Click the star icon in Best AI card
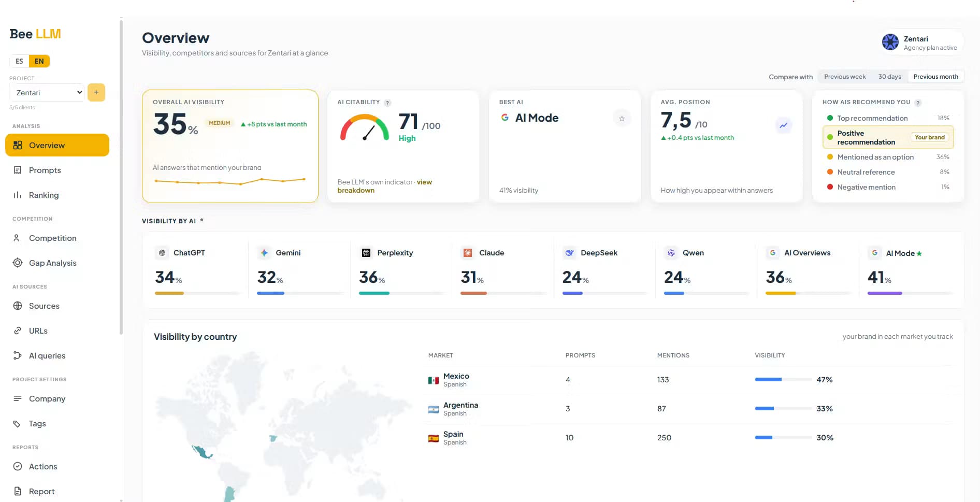This screenshot has width=980, height=502. pyautogui.click(x=622, y=119)
